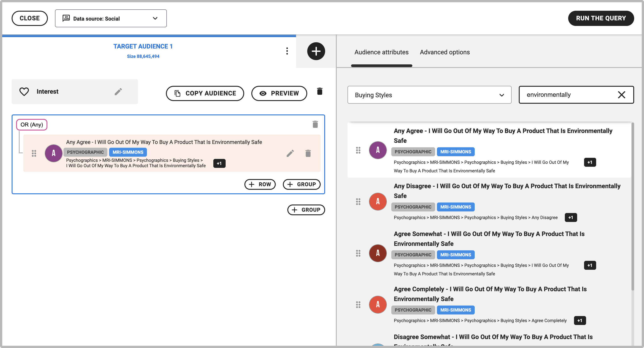
Task: Select the Audience attributes tab
Action: pos(381,52)
